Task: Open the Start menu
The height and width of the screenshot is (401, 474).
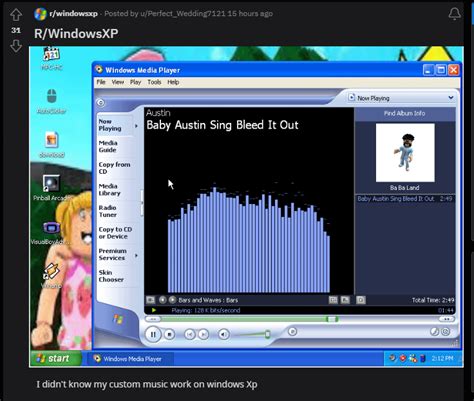Action: [55, 358]
